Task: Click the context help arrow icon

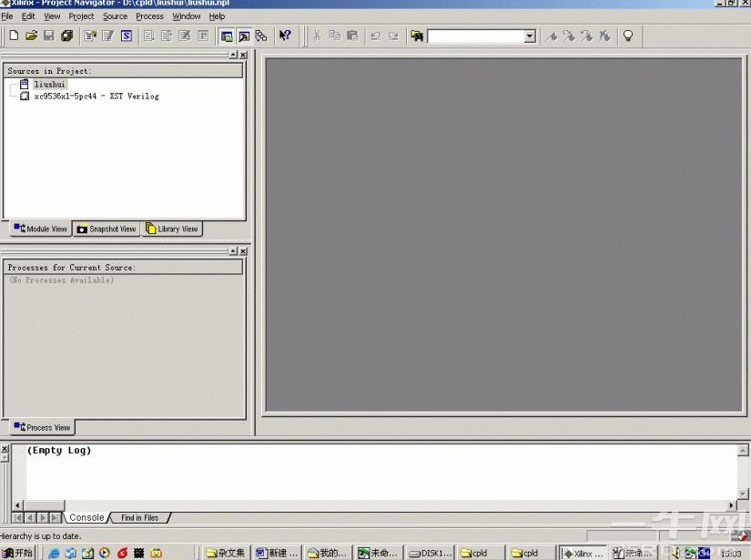Action: pyautogui.click(x=285, y=36)
